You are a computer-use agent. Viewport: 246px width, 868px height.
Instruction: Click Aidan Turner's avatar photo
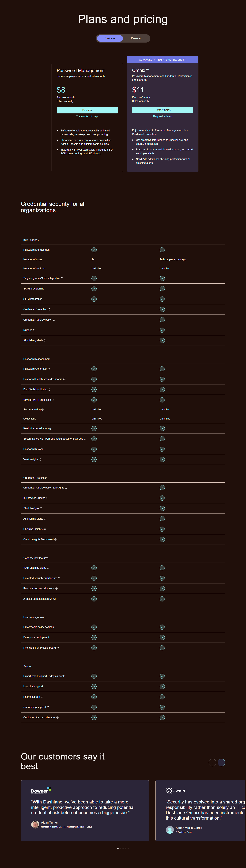[x=35, y=825]
